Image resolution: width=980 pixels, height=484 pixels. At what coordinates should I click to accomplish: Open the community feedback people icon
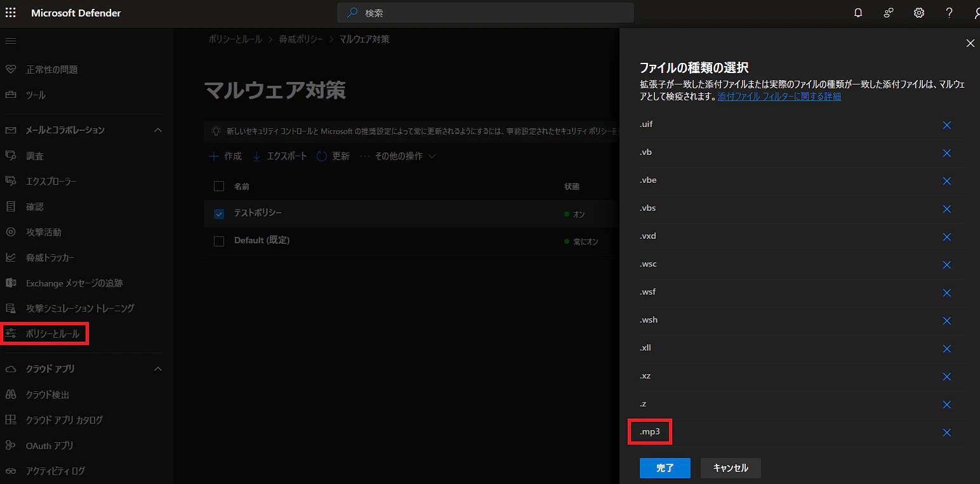point(889,13)
